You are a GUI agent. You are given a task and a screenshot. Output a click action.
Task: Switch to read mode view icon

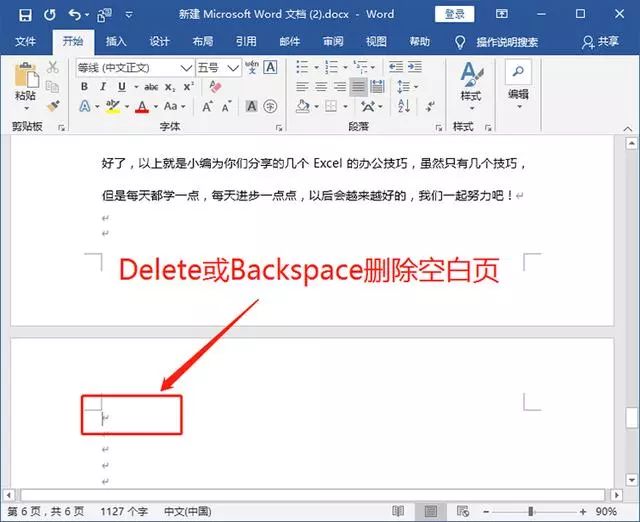(x=398, y=511)
